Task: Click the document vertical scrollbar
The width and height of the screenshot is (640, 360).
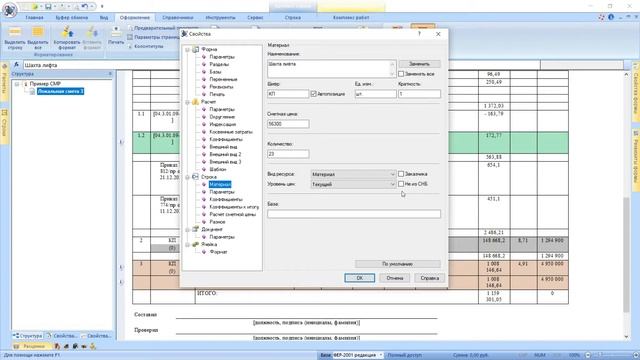Action: tap(627, 204)
